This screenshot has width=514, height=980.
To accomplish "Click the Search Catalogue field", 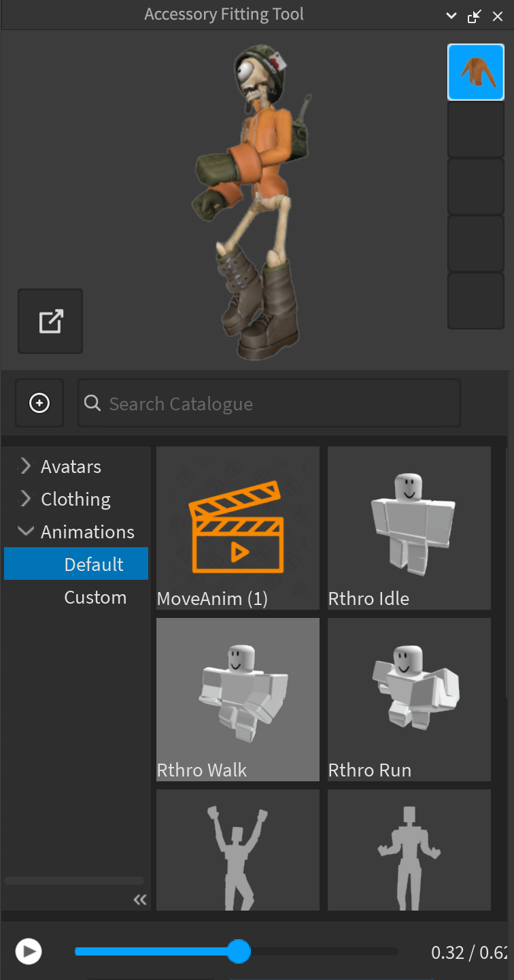I will (269, 403).
